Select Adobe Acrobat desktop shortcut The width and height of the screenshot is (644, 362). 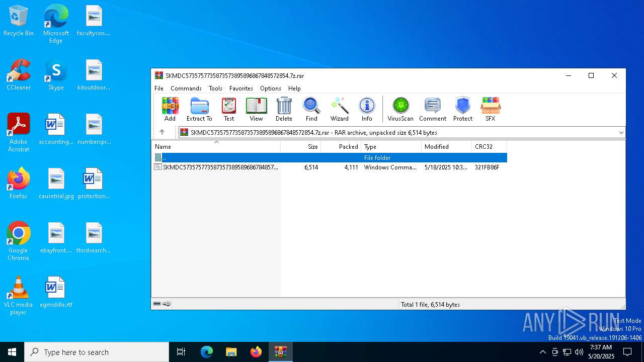click(x=19, y=132)
